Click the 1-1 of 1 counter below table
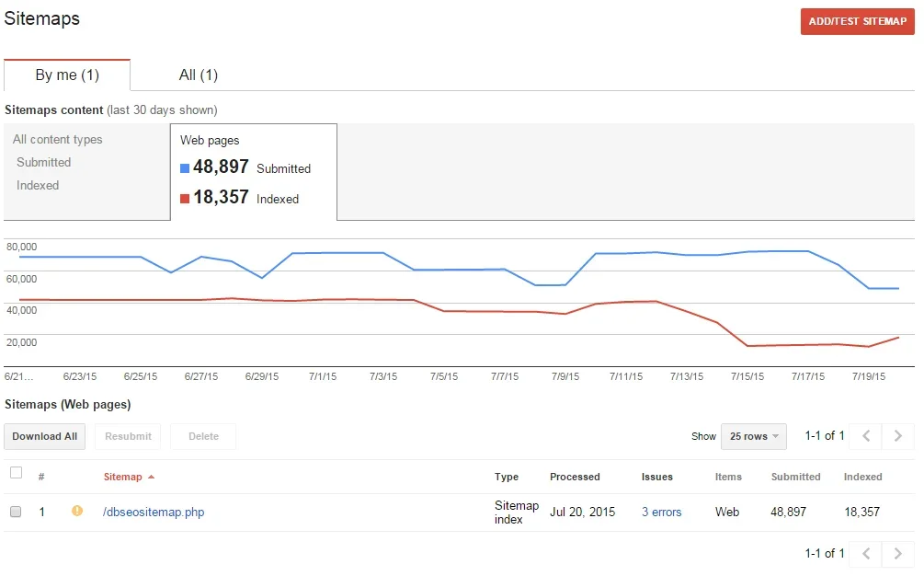 pyautogui.click(x=825, y=553)
